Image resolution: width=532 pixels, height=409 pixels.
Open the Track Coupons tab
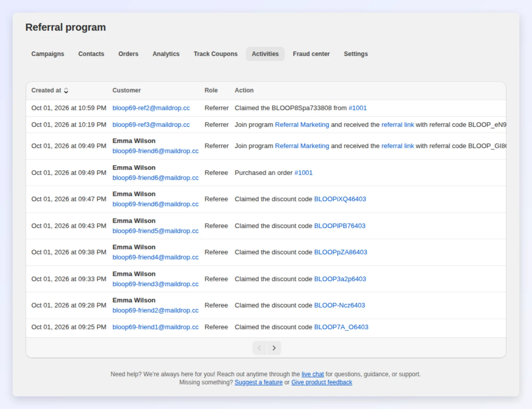pyautogui.click(x=216, y=54)
